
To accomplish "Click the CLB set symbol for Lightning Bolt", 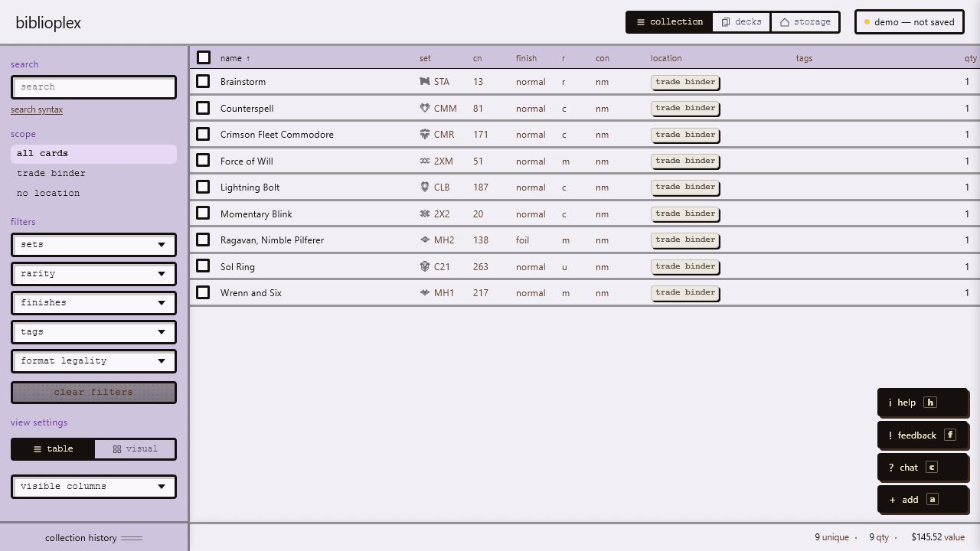I will (x=424, y=187).
